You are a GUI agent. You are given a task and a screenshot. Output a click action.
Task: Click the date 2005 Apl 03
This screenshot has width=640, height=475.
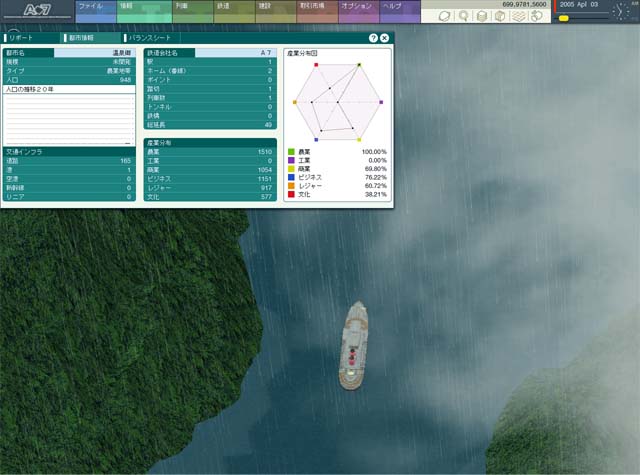coord(579,4)
